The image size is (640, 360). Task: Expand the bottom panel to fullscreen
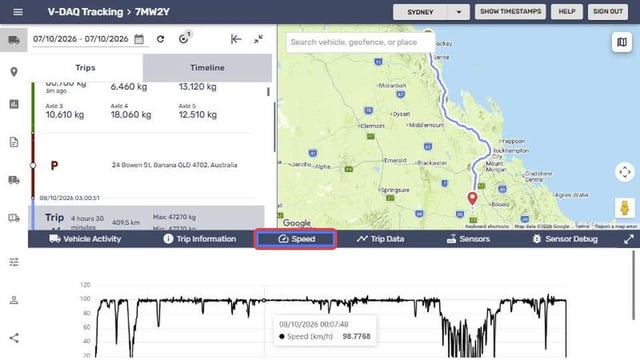click(629, 239)
